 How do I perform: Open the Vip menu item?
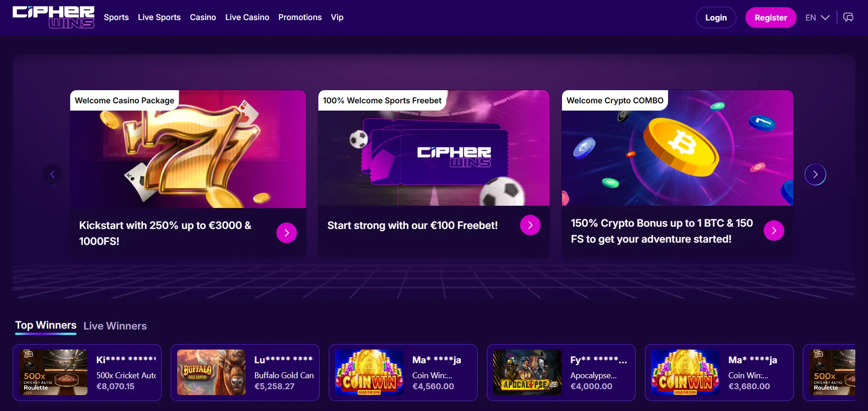tap(337, 17)
